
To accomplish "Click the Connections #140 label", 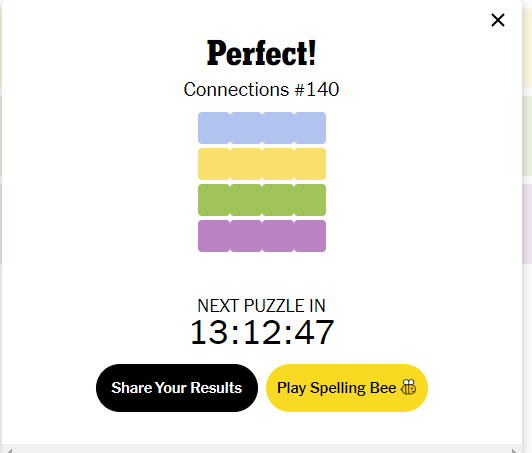I will [x=262, y=90].
